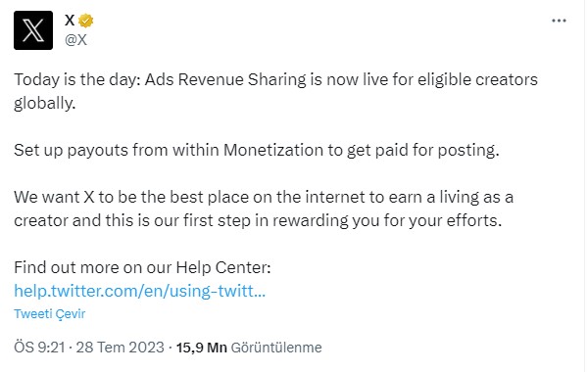Click the 'Find out more' line
Screen dimensions: 588x372
coord(142,267)
